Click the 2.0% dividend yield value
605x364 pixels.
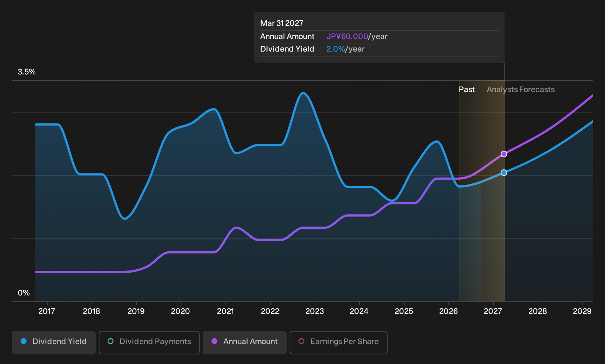[x=336, y=49]
